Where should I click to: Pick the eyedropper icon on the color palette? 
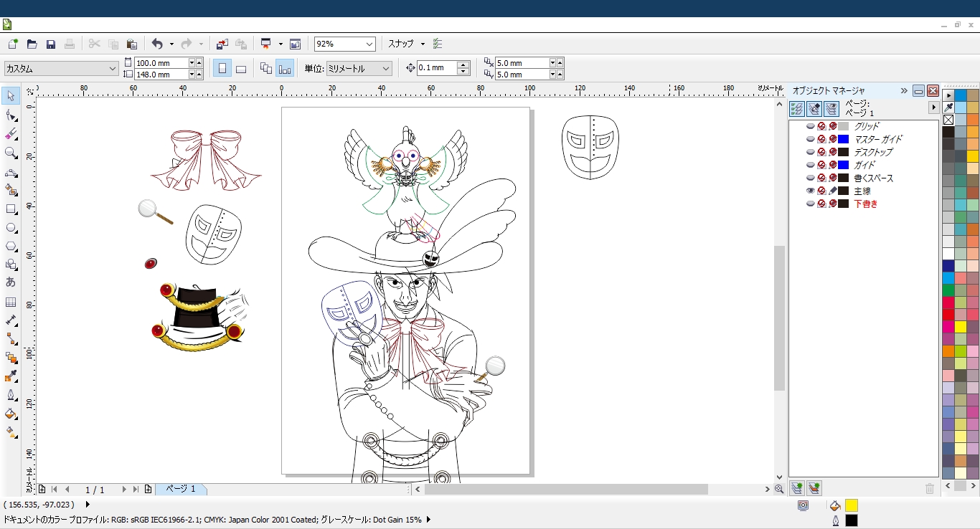[948, 108]
